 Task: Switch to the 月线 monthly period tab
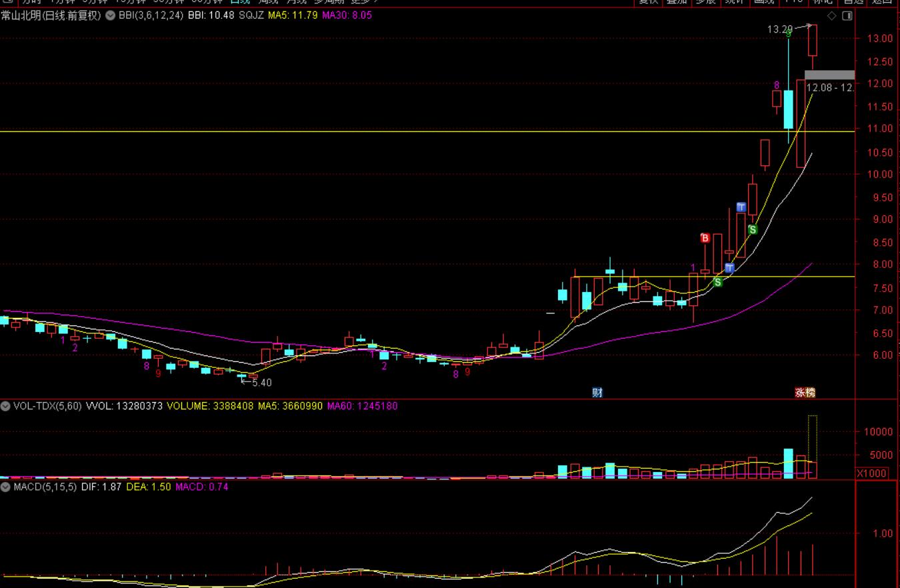click(297, 2)
